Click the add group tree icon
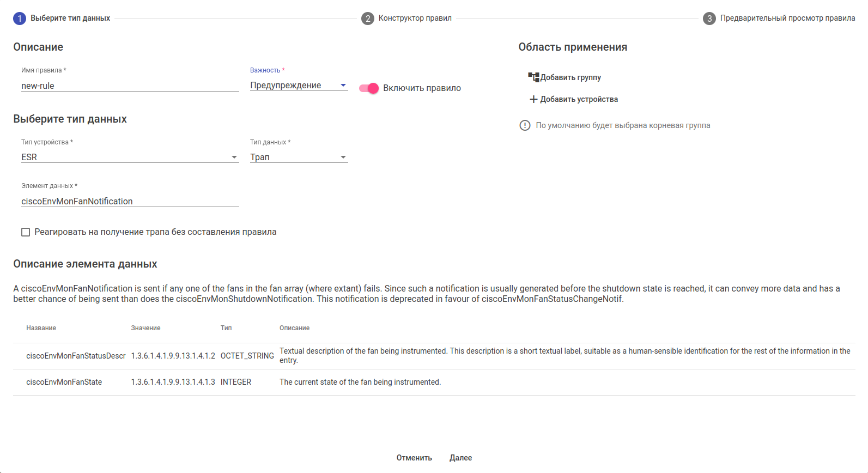This screenshot has height=473, width=868. click(x=533, y=77)
